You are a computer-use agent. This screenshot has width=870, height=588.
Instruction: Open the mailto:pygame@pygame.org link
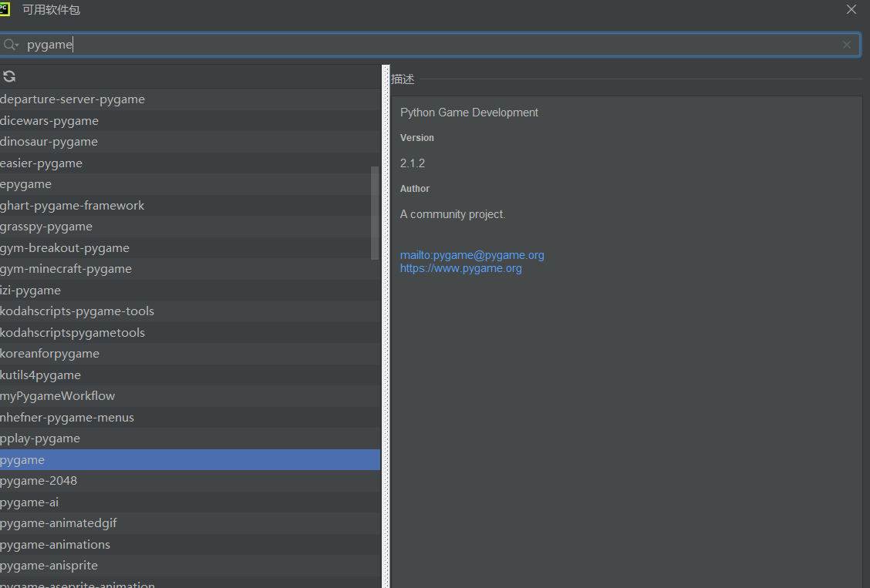tap(472, 255)
